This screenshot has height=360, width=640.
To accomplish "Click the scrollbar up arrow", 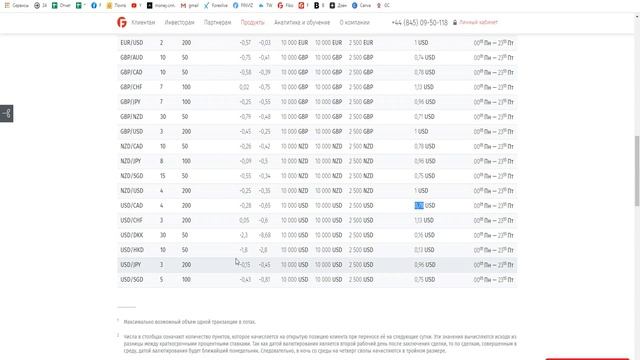I will tap(637, 17).
